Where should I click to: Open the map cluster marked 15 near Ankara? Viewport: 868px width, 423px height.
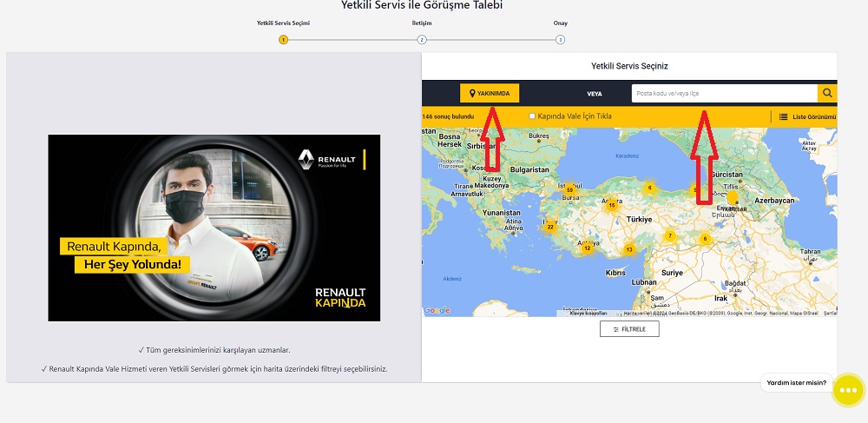pos(611,205)
